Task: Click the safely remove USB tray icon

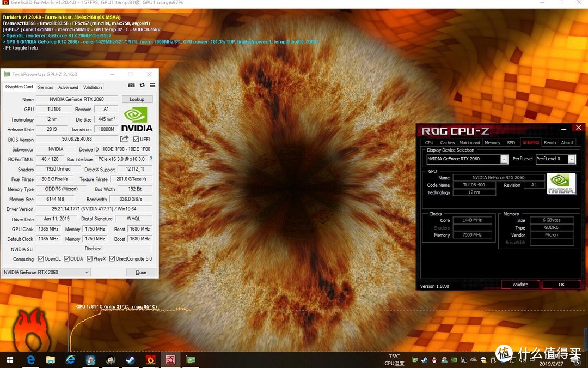Action: (x=493, y=360)
